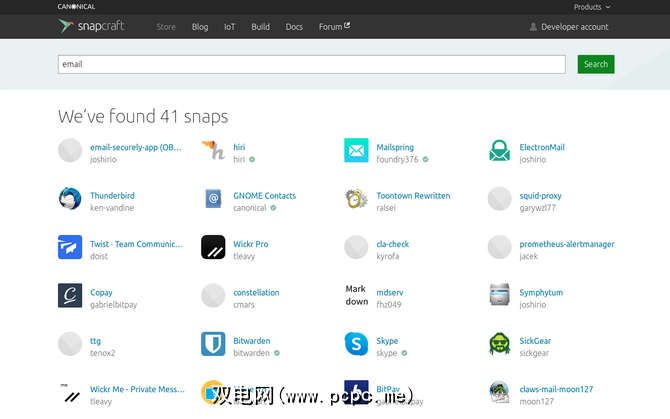
Task: Click the Bitwarden shield icon
Action: [213, 344]
